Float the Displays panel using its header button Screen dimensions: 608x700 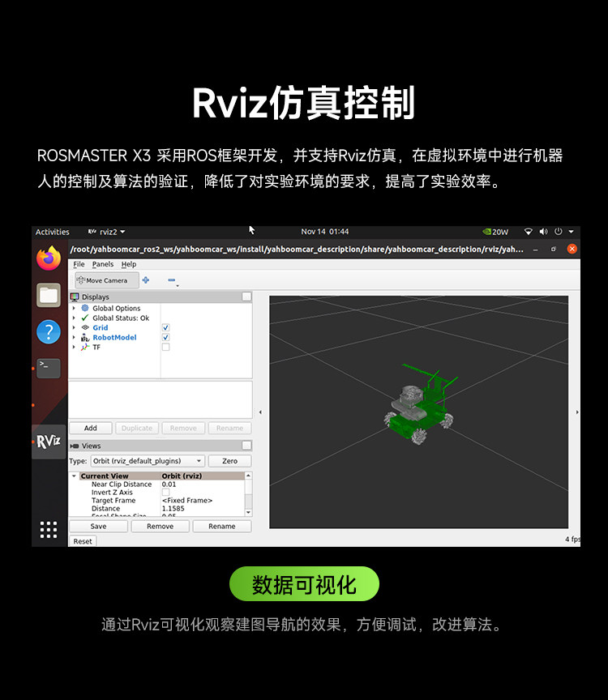pos(246,297)
